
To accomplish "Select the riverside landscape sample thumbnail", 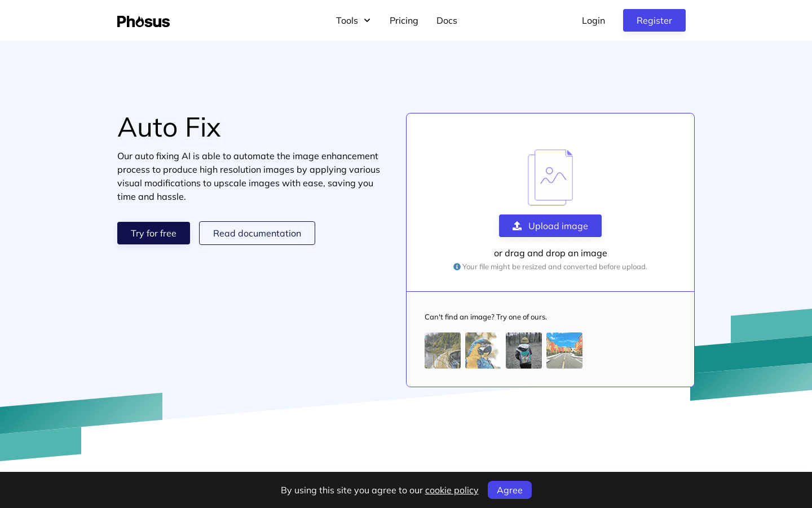I will pyautogui.click(x=442, y=350).
